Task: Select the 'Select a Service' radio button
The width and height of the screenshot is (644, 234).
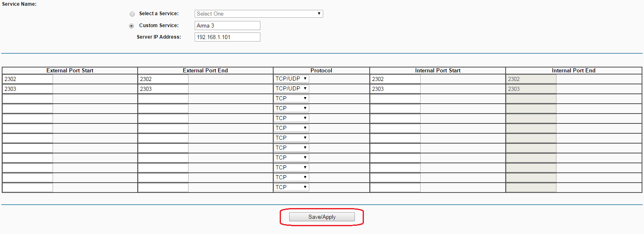Action: point(132,14)
